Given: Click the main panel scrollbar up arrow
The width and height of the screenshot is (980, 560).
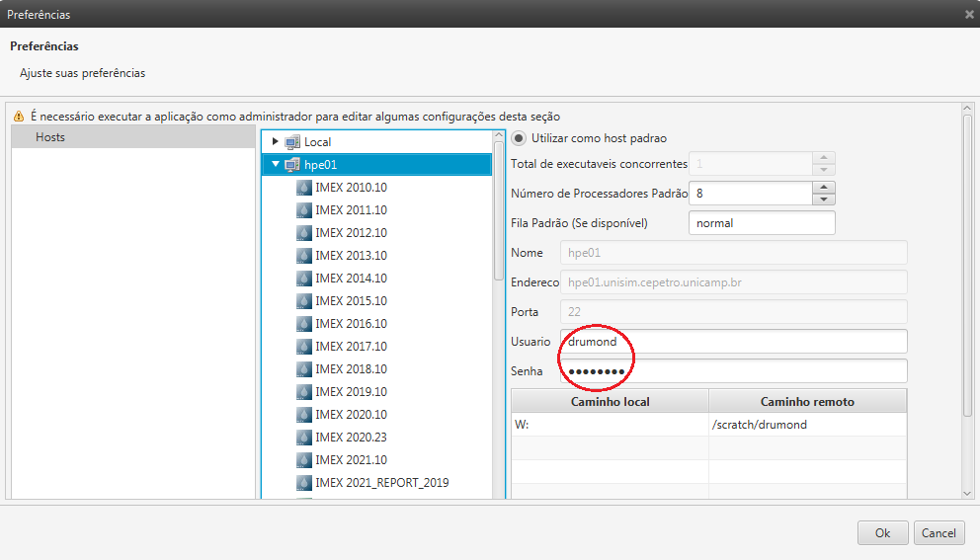Looking at the screenshot, I should (x=967, y=109).
